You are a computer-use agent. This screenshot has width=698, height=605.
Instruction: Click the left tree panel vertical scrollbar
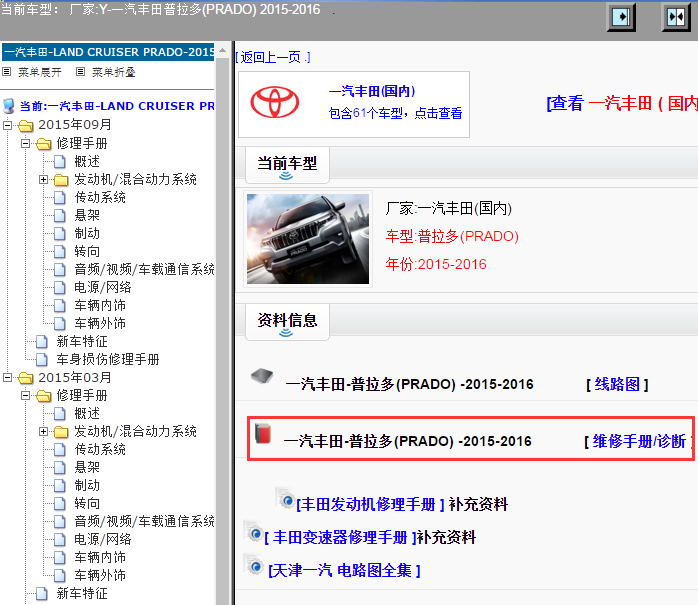point(223,329)
